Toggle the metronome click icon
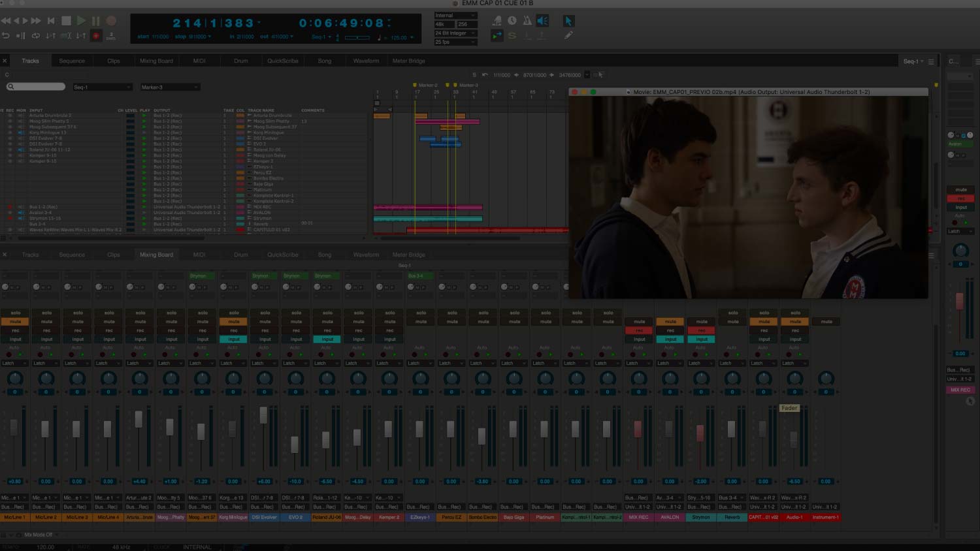This screenshot has width=980, height=551. click(x=527, y=21)
